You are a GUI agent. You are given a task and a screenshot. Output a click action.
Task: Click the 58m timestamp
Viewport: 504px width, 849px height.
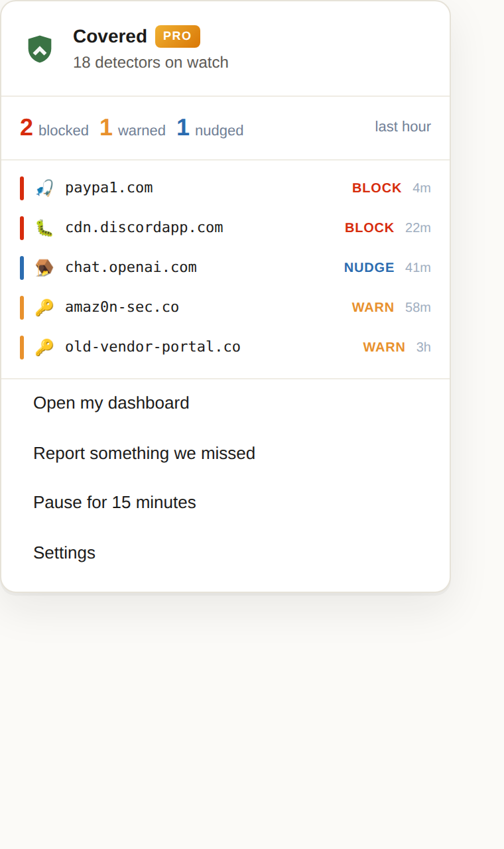pyautogui.click(x=418, y=307)
